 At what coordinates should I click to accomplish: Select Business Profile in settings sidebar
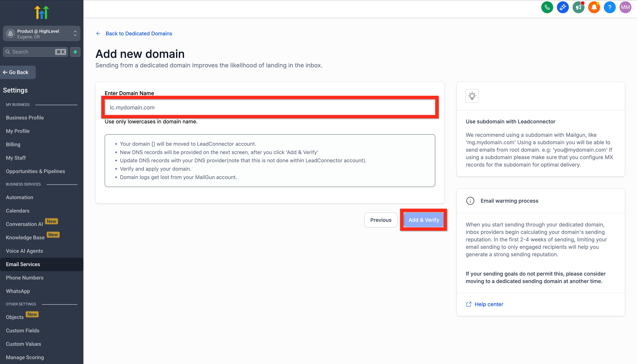25,117
